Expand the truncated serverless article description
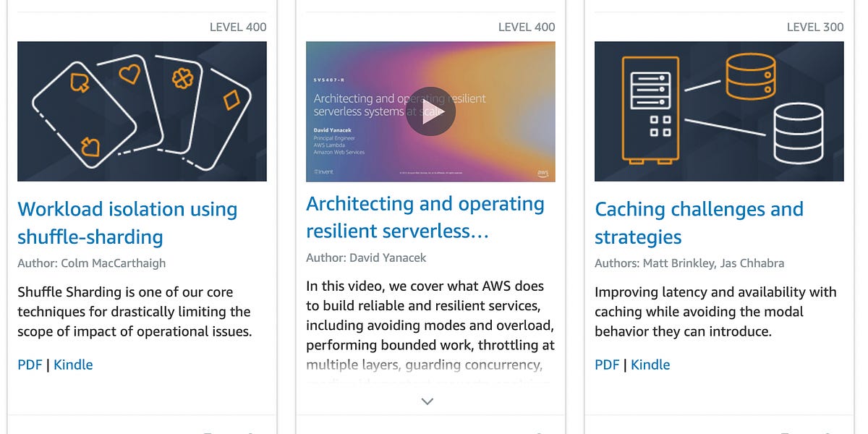Image resolution: width=868 pixels, height=434 pixels. 427,401
